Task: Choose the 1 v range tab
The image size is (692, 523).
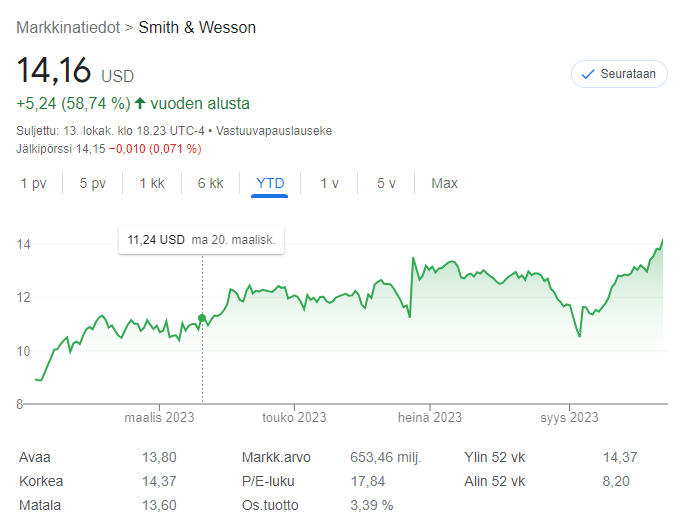Action: [329, 183]
